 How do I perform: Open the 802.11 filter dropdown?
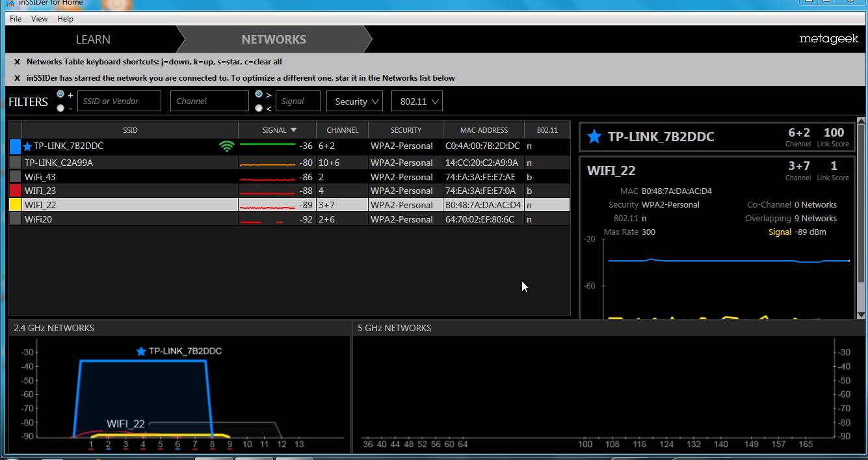[417, 101]
